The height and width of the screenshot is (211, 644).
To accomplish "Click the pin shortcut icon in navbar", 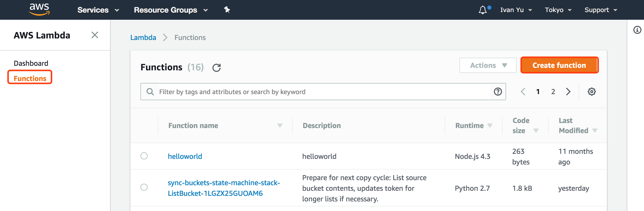I will (227, 10).
